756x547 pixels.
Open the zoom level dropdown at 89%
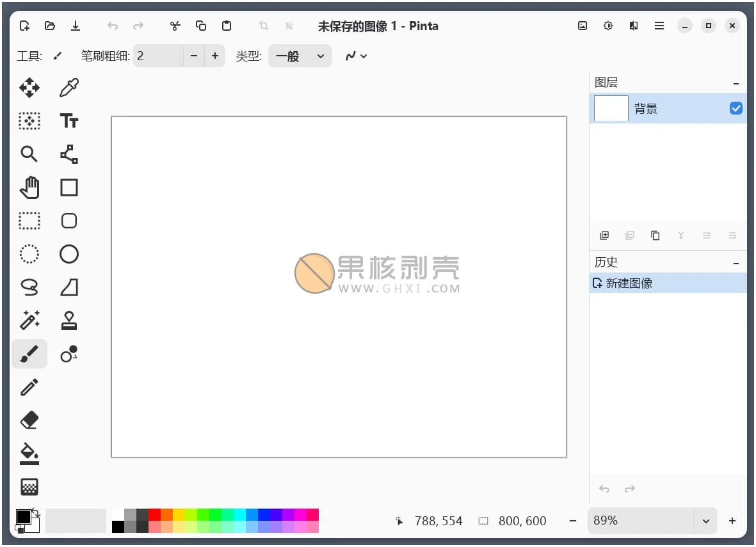[x=705, y=520]
